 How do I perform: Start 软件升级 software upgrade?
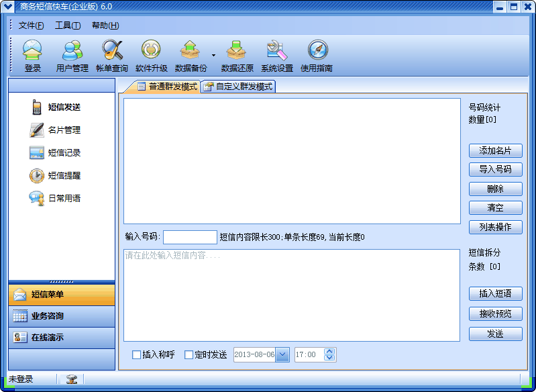151,56
